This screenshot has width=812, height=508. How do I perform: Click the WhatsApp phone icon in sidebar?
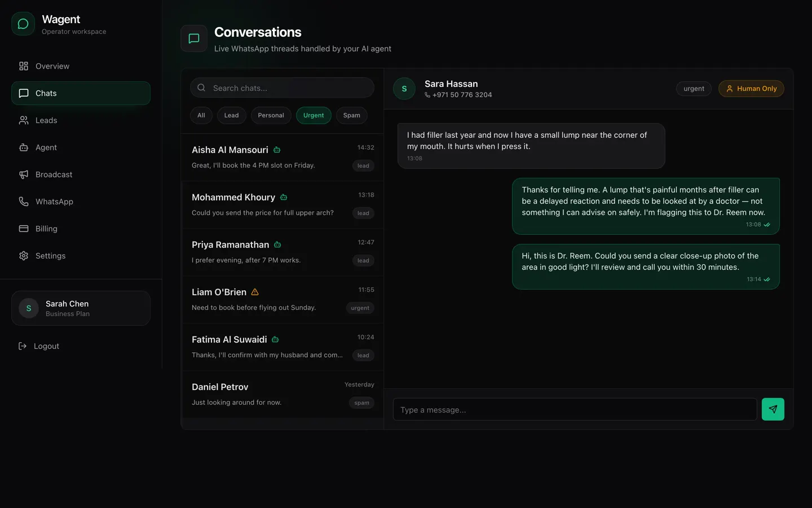(x=24, y=202)
